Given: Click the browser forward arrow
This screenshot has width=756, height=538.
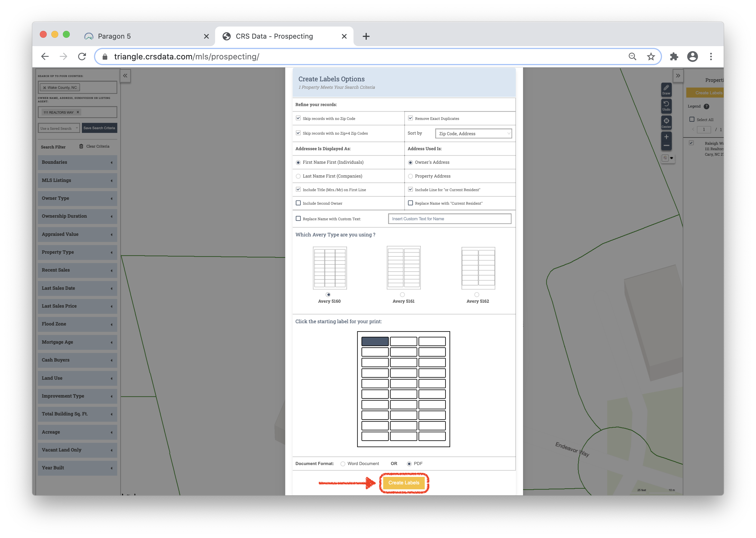Looking at the screenshot, I should pos(63,56).
